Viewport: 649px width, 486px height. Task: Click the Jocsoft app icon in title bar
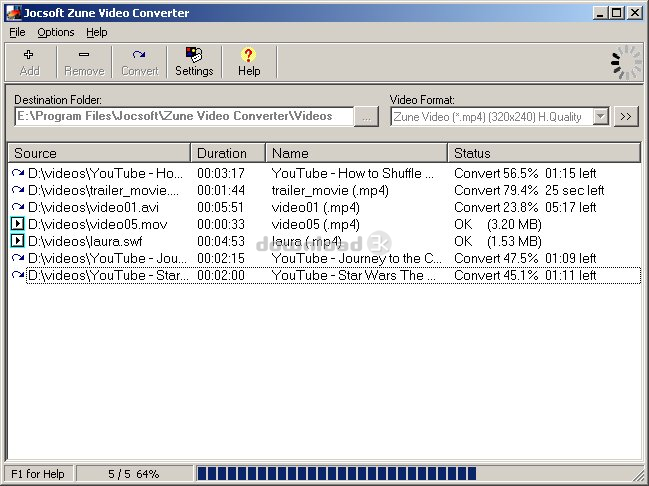click(13, 12)
